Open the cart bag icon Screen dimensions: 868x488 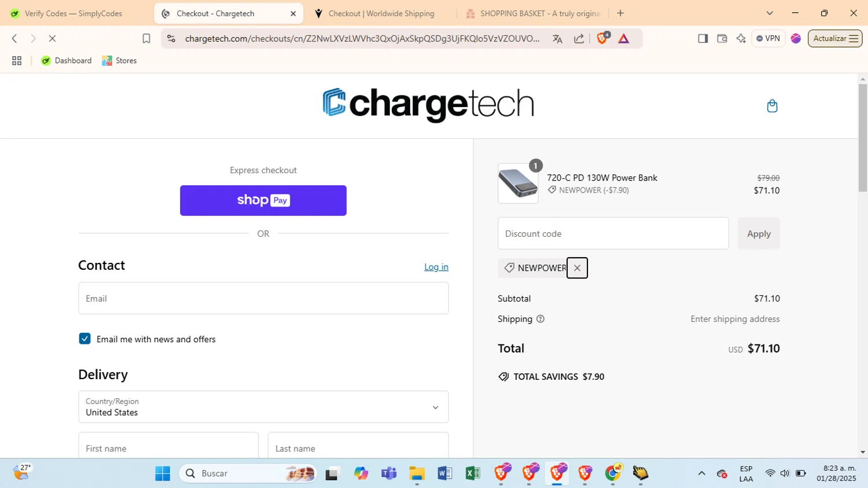[772, 106]
